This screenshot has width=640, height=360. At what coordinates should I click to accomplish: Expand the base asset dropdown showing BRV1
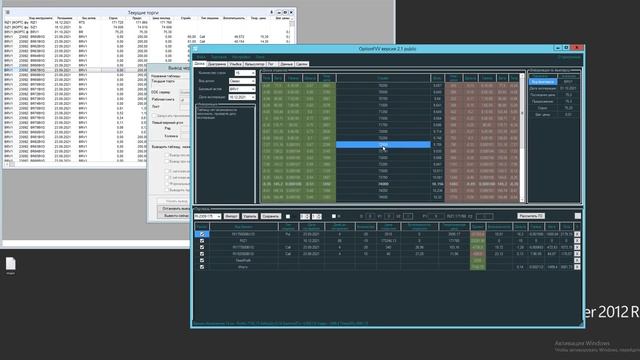pos(242,89)
